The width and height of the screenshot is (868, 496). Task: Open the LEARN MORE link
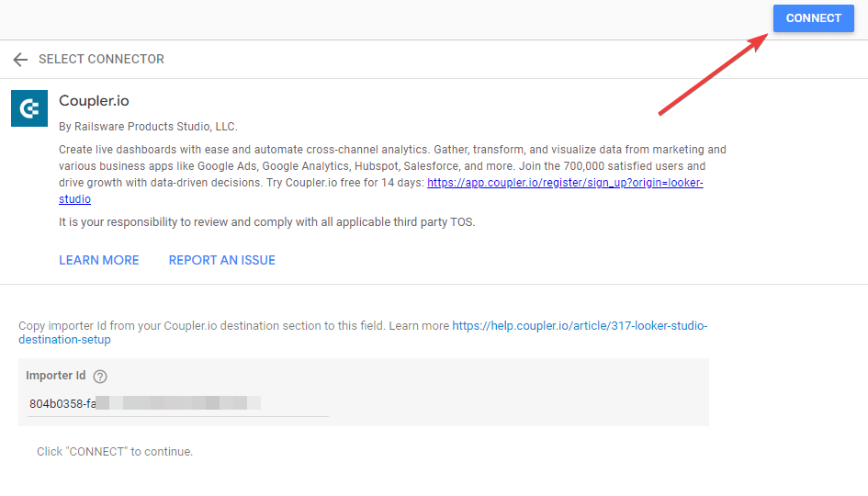(x=99, y=260)
